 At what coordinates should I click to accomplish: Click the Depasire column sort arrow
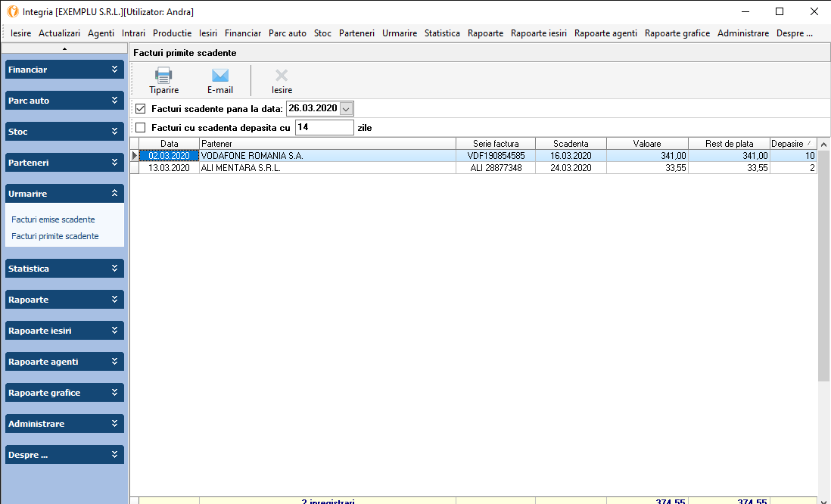(811, 144)
